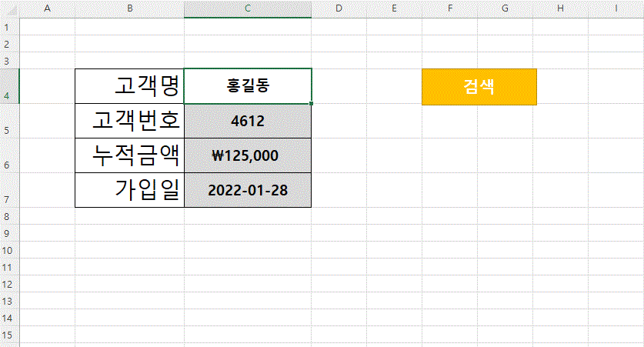Select column H header
Viewport: 644px width, 347px height.
(x=561, y=8)
